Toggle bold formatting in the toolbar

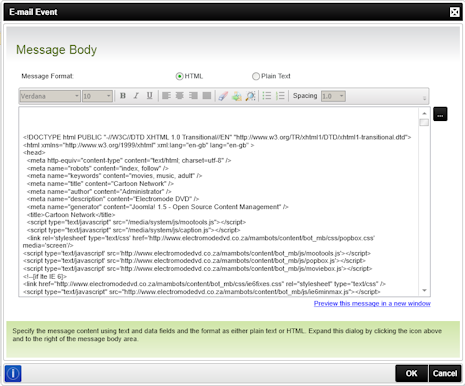[123, 96]
